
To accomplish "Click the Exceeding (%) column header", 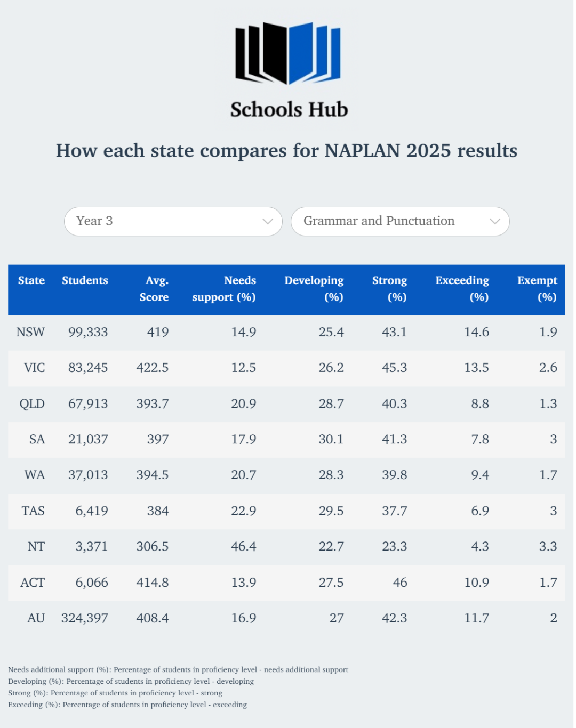I will [x=462, y=289].
